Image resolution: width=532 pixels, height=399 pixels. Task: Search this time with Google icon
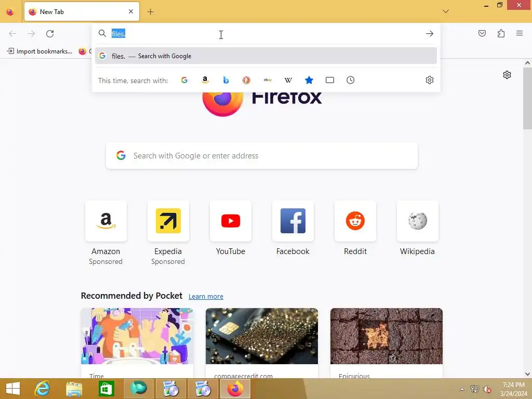184,80
